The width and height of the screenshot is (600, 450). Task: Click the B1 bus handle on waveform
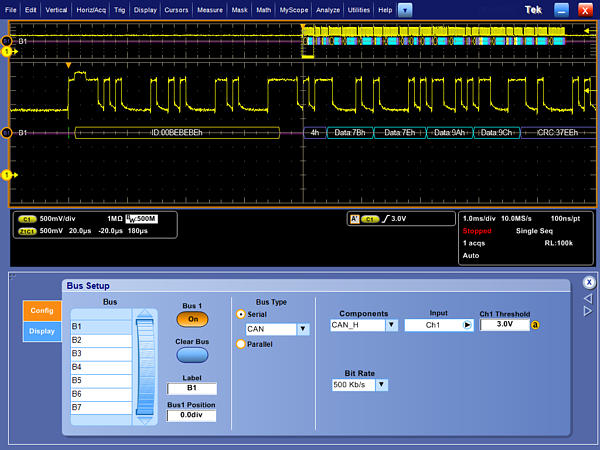[8, 132]
